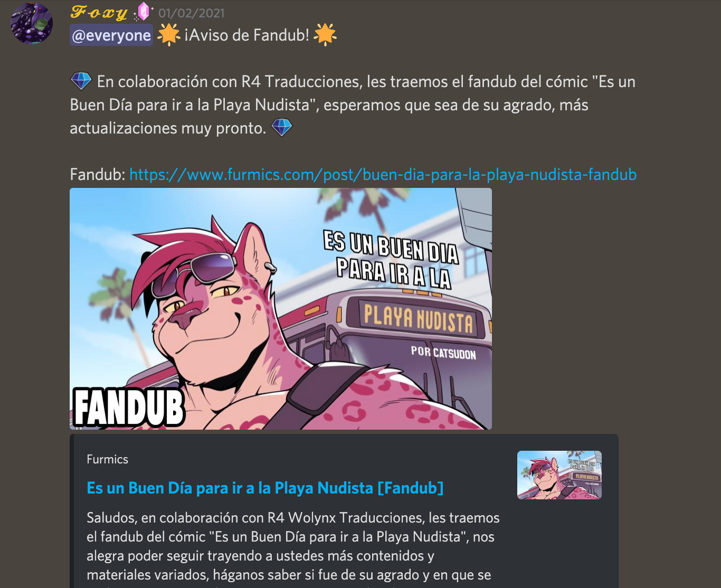Open Foxy's profile avatar
The height and width of the screenshot is (588, 721).
(x=32, y=23)
